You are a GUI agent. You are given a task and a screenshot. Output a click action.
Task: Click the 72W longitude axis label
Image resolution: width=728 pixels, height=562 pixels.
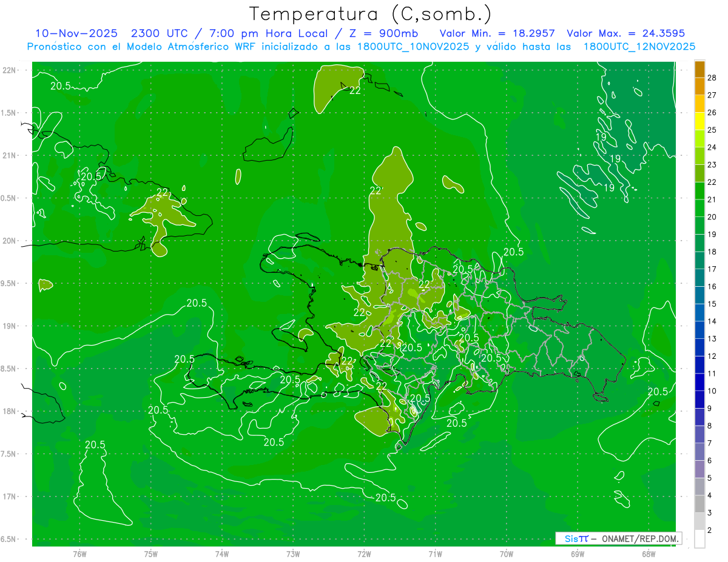[365, 554]
